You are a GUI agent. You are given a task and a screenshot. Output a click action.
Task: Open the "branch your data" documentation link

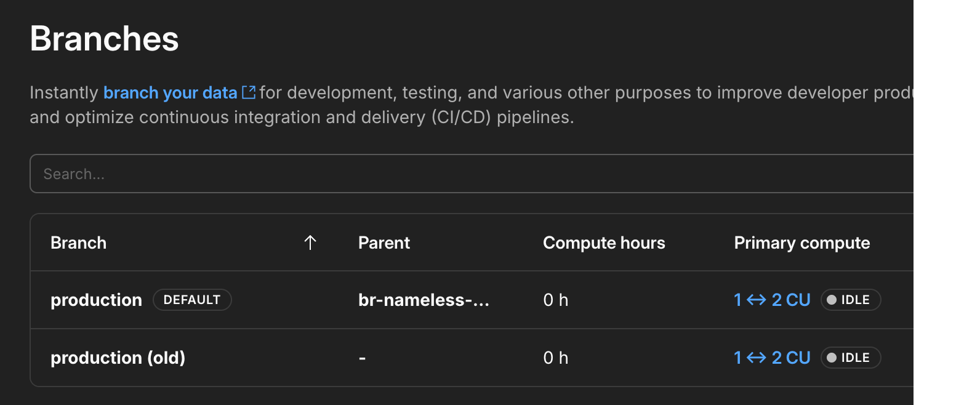(170, 92)
